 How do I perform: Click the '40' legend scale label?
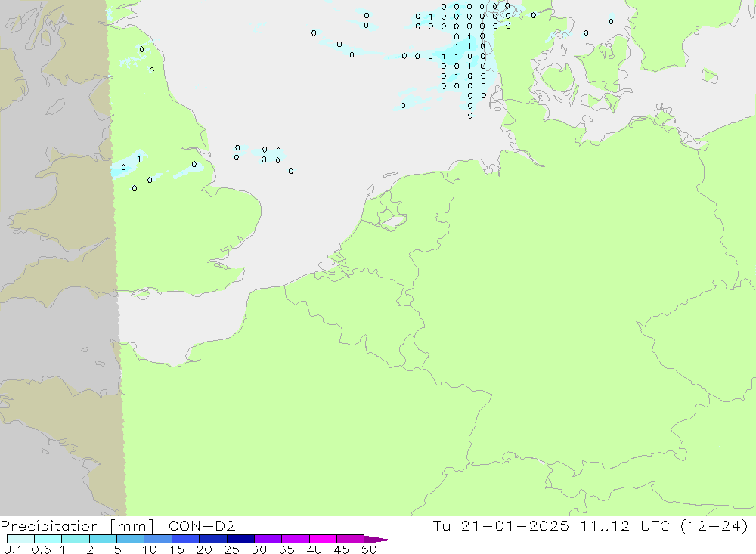(x=314, y=549)
